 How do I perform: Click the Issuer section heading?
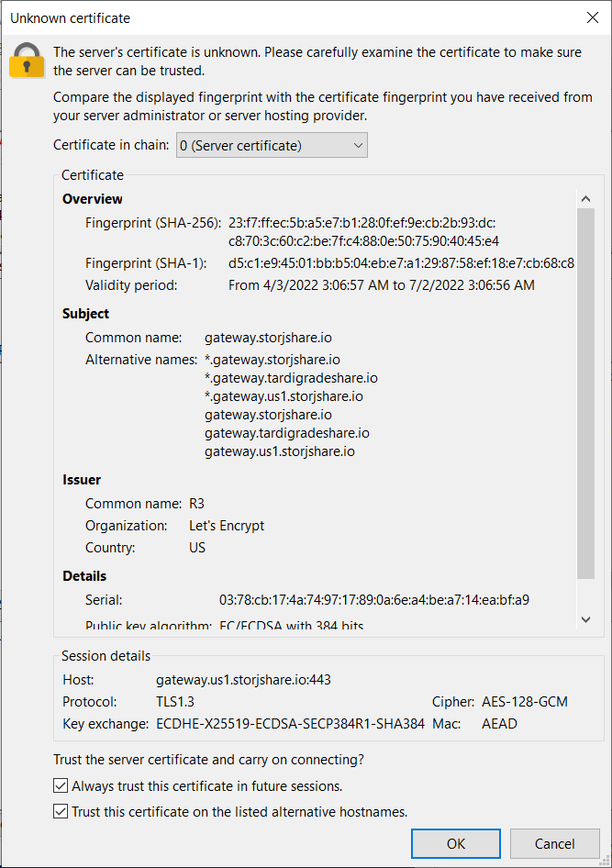[x=82, y=479]
